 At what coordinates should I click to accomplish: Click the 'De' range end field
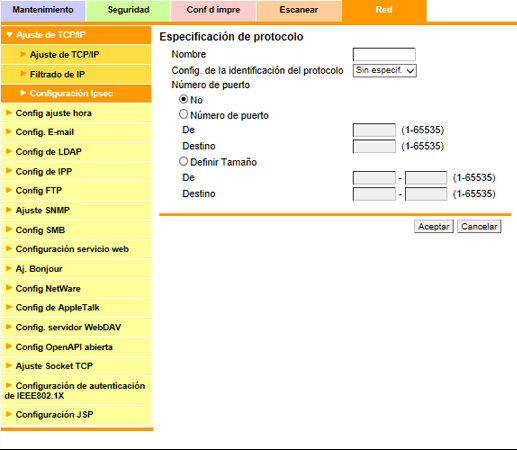click(426, 178)
